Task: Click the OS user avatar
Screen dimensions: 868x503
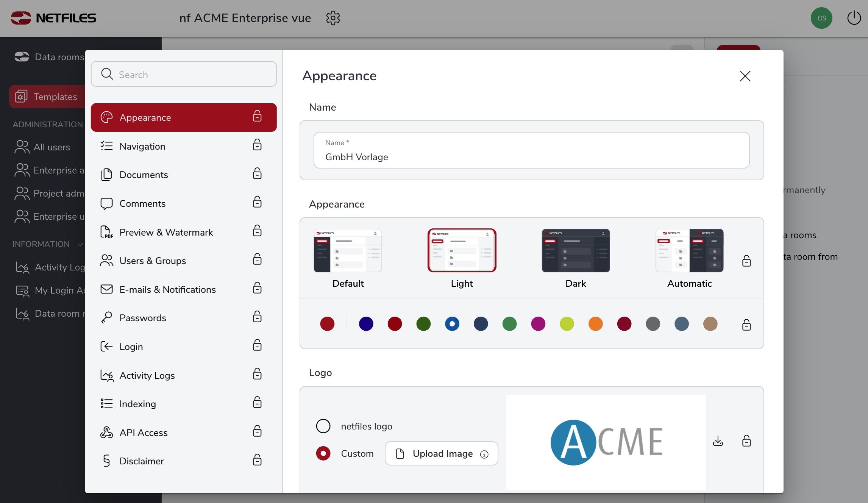Action: [821, 18]
